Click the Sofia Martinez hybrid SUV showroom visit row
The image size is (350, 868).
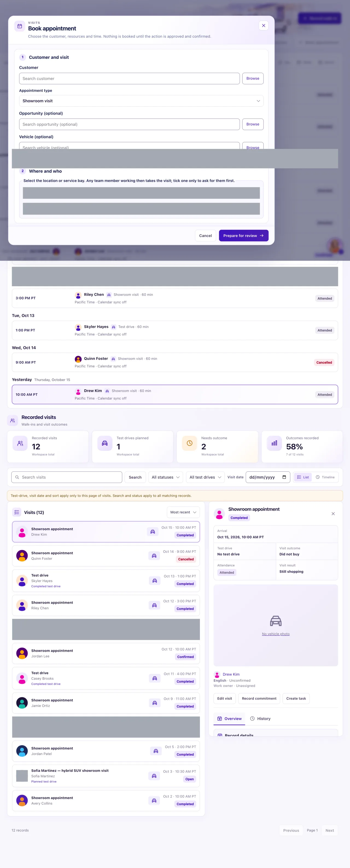point(106,776)
